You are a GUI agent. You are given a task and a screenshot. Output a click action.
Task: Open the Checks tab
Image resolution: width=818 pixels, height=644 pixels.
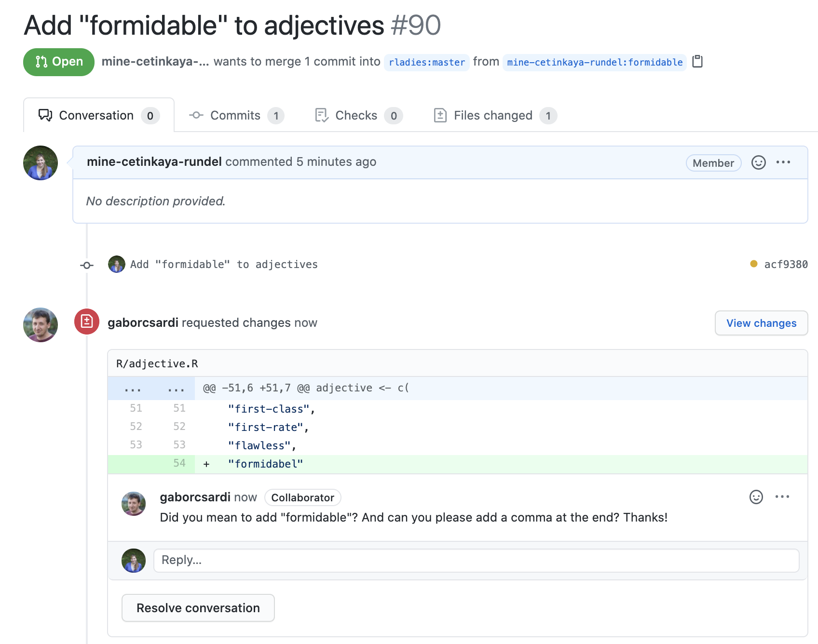(x=356, y=115)
